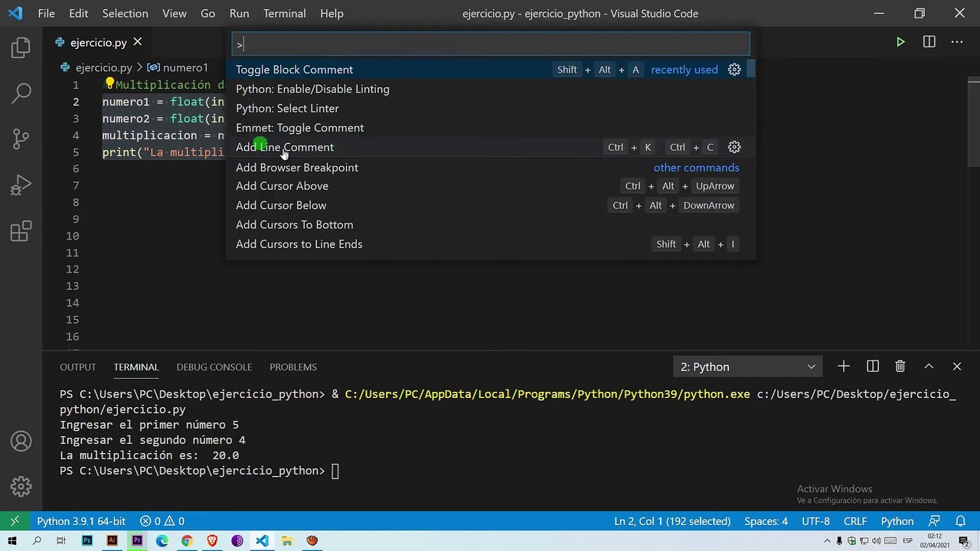Image resolution: width=980 pixels, height=551 pixels.
Task: Change indentation via 'Spaces: 4'
Action: pos(766,521)
